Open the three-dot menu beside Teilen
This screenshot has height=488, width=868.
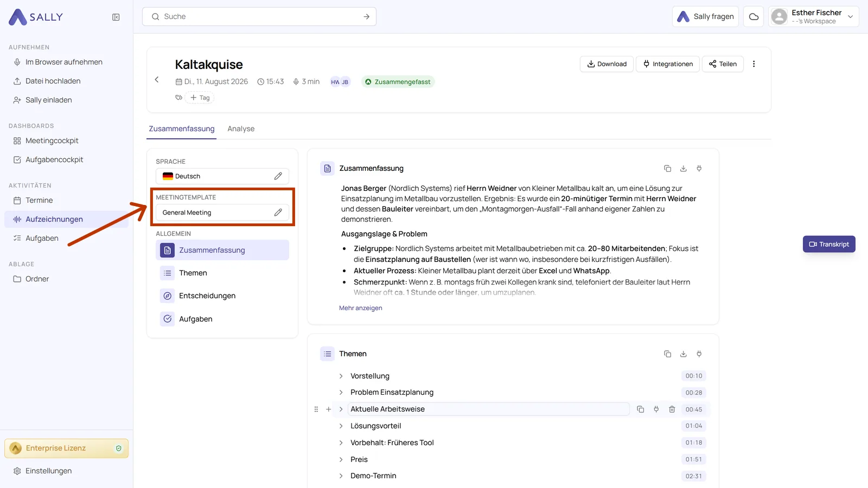tap(754, 64)
